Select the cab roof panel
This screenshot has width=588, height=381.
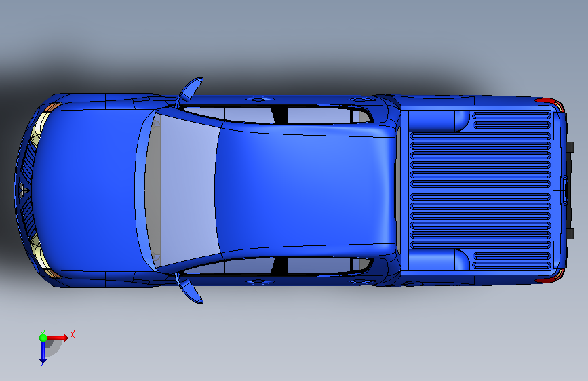(x=292, y=190)
